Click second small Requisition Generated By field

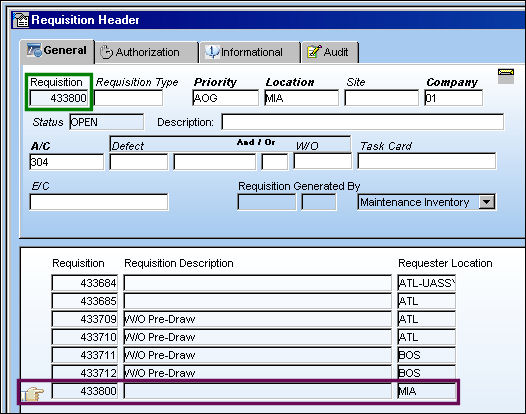click(x=319, y=202)
